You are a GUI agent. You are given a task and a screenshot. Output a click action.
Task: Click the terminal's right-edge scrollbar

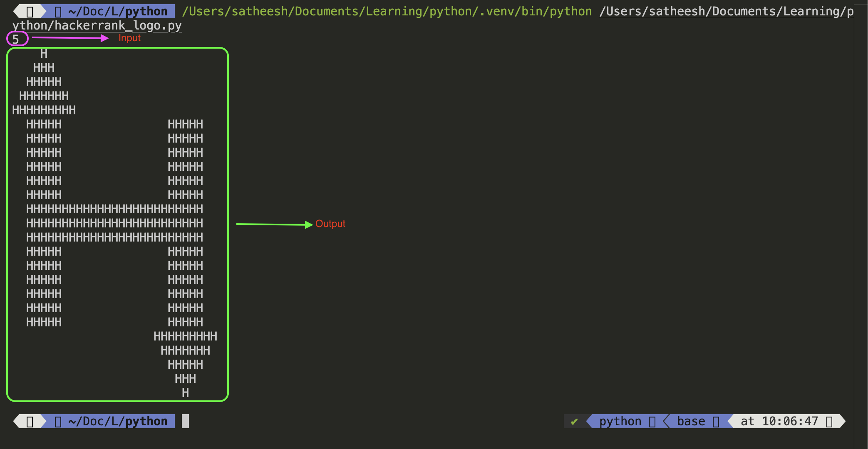[x=861, y=224]
